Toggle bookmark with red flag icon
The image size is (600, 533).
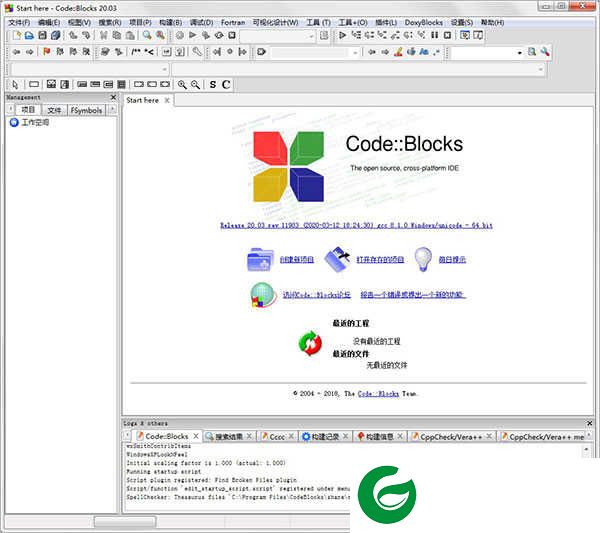point(47,52)
